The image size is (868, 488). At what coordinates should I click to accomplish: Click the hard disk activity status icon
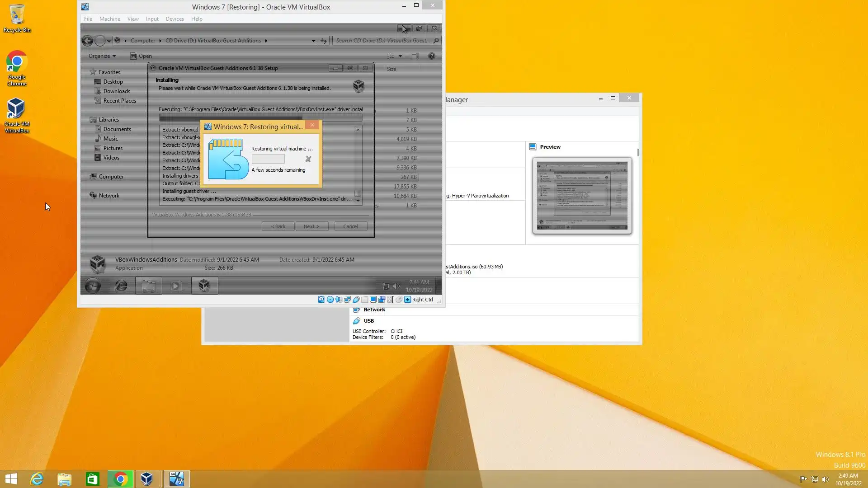321,300
